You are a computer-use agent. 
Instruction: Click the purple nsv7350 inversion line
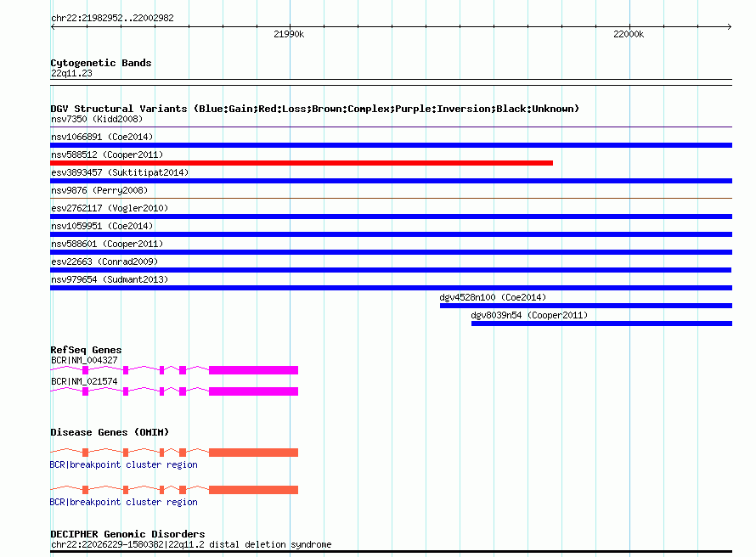391,127
